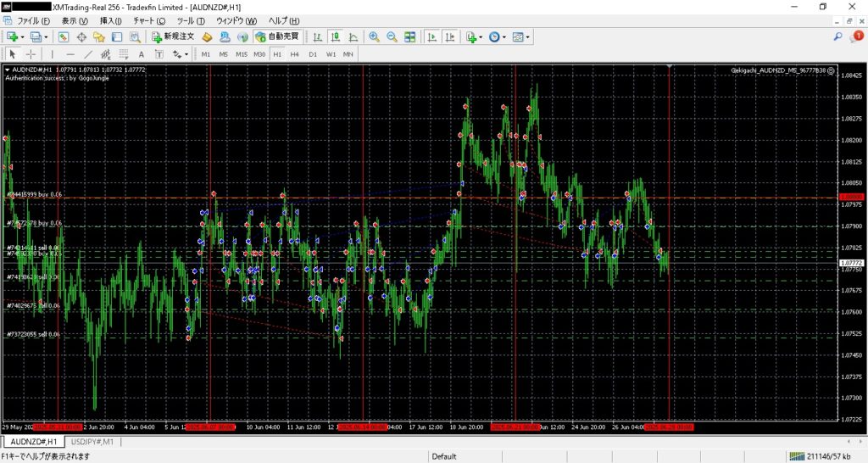
Task: Select the H4 timeframe button
Action: tap(294, 54)
